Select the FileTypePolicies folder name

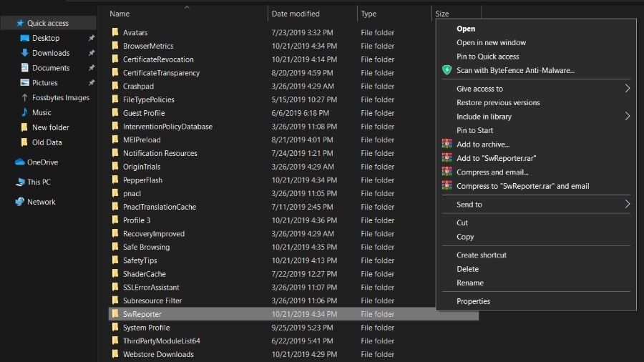[x=149, y=99]
